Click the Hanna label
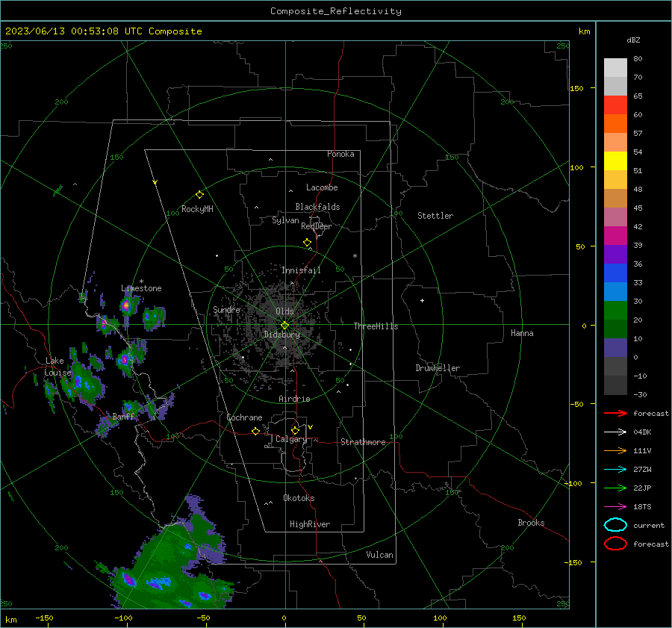672x628 pixels. (x=522, y=333)
